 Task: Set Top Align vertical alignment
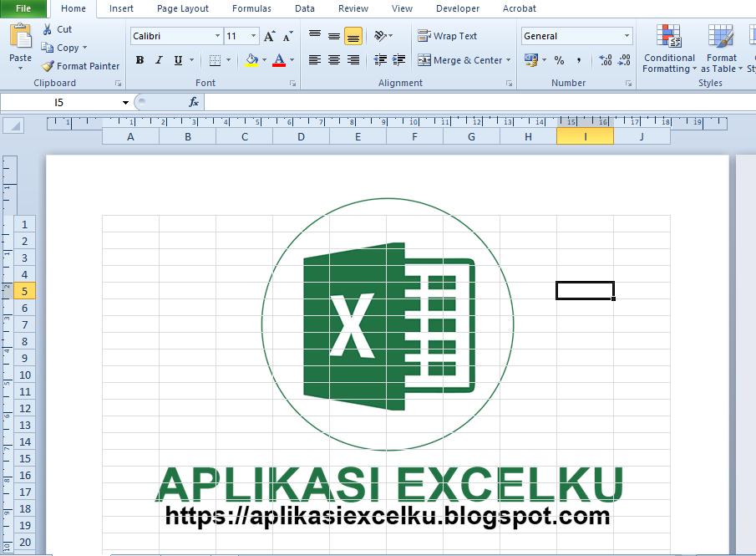pyautogui.click(x=315, y=36)
